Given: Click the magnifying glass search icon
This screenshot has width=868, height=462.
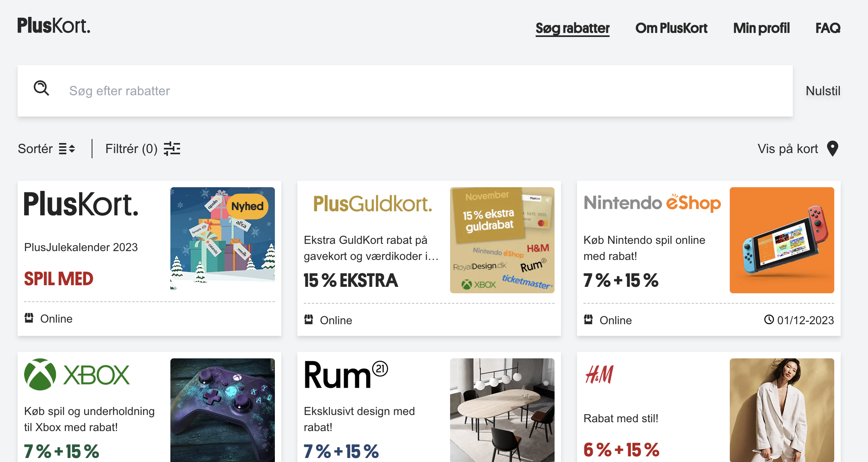Looking at the screenshot, I should coord(41,88).
